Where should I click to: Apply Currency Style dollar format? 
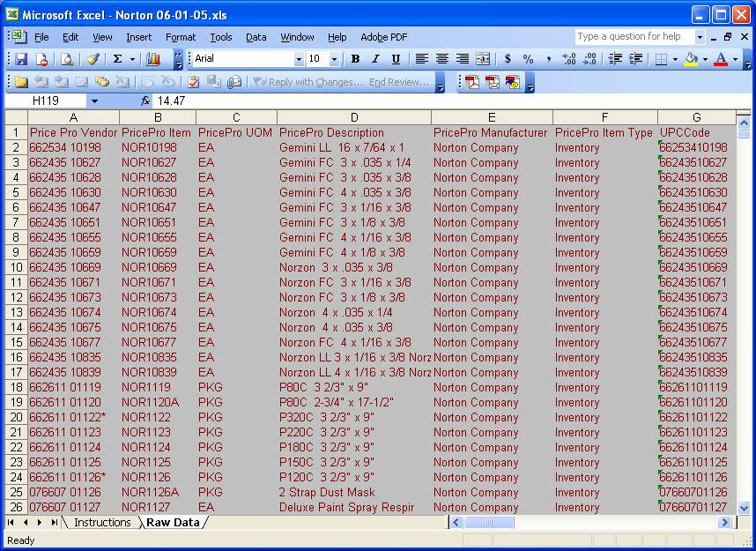point(508,59)
